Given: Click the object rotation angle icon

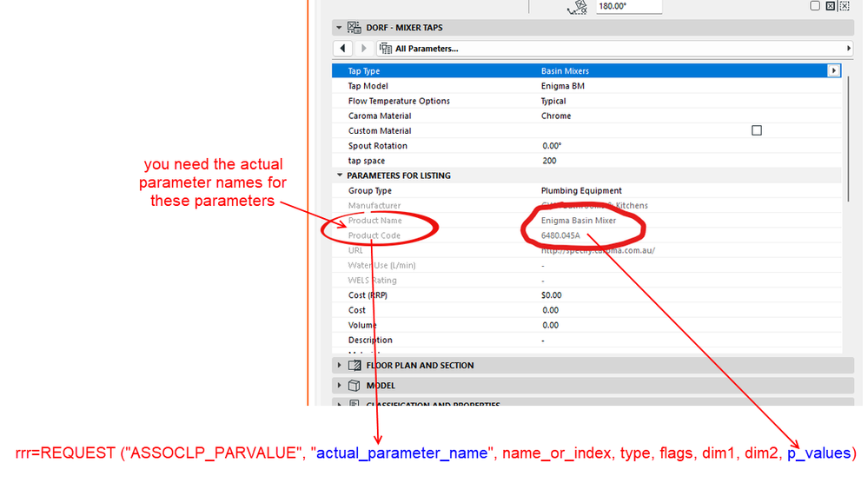Looking at the screenshot, I should [x=578, y=7].
